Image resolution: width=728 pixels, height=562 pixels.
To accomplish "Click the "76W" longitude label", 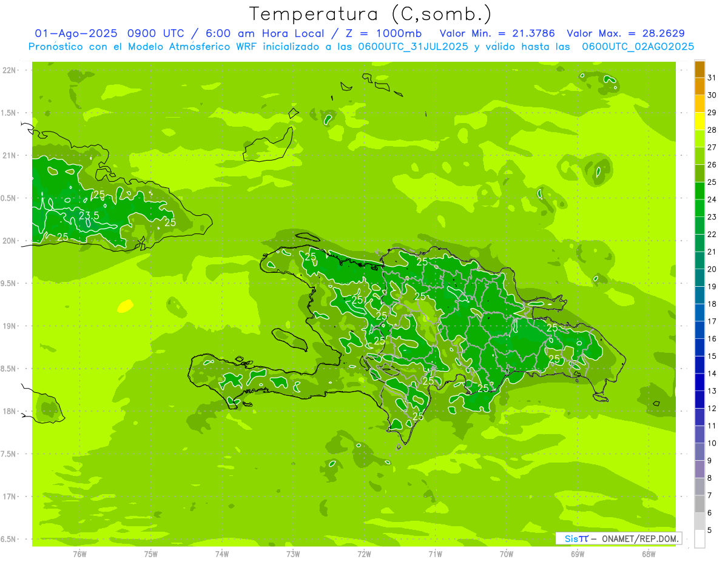I will [x=79, y=554].
